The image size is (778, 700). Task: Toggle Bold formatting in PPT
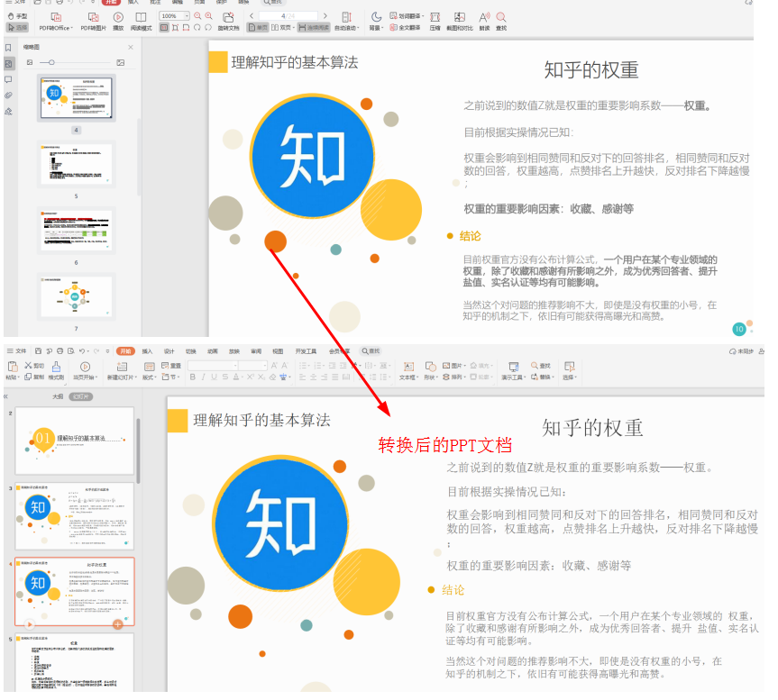(193, 377)
